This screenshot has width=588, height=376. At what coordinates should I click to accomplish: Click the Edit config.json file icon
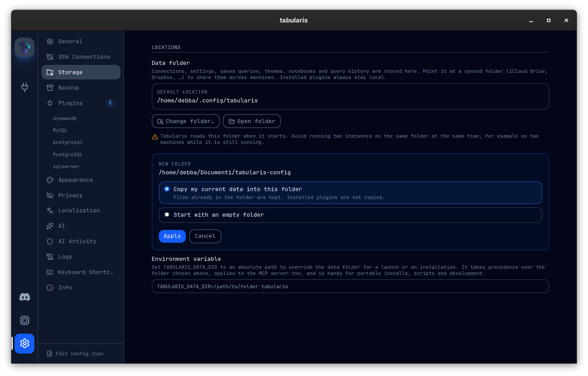pos(49,353)
